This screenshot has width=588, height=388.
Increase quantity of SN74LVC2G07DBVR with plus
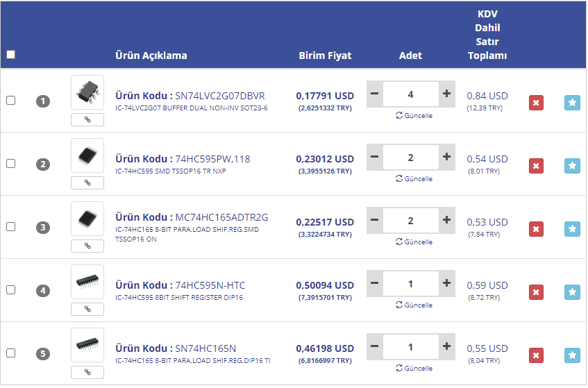(446, 94)
